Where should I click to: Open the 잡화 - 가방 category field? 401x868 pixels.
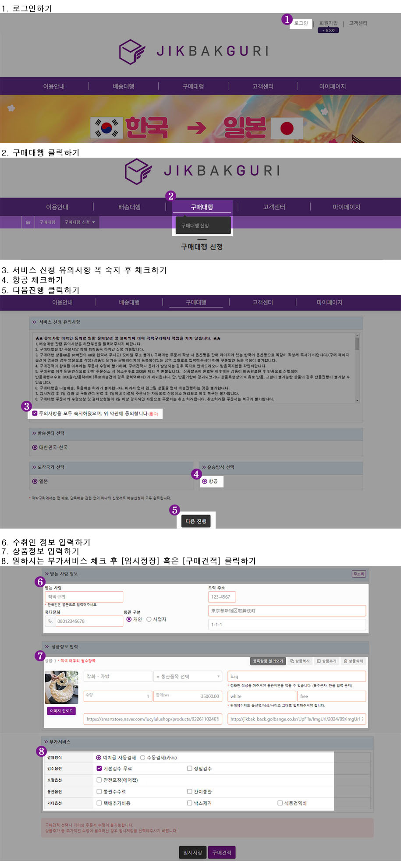(118, 677)
